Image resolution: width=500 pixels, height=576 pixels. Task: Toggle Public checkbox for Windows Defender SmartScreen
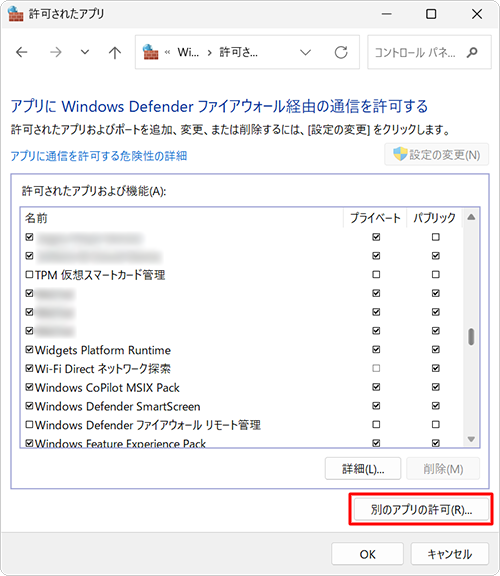(x=436, y=406)
